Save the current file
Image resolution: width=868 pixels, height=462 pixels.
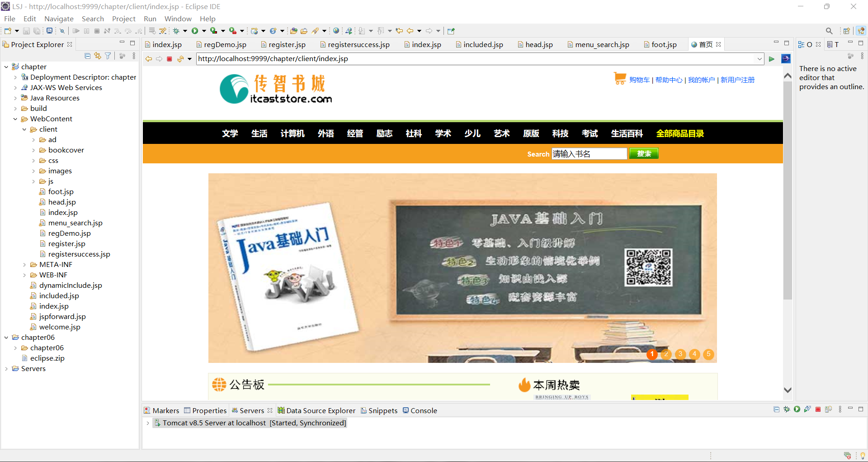26,31
